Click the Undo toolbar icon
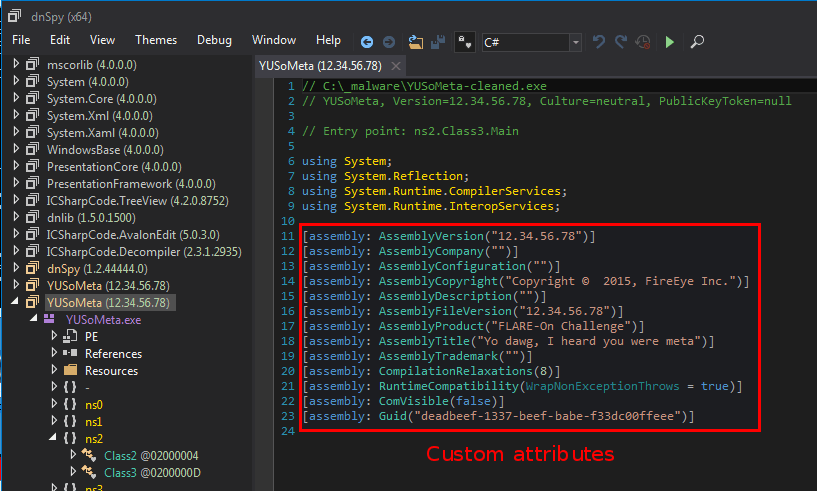817x491 pixels. (599, 41)
